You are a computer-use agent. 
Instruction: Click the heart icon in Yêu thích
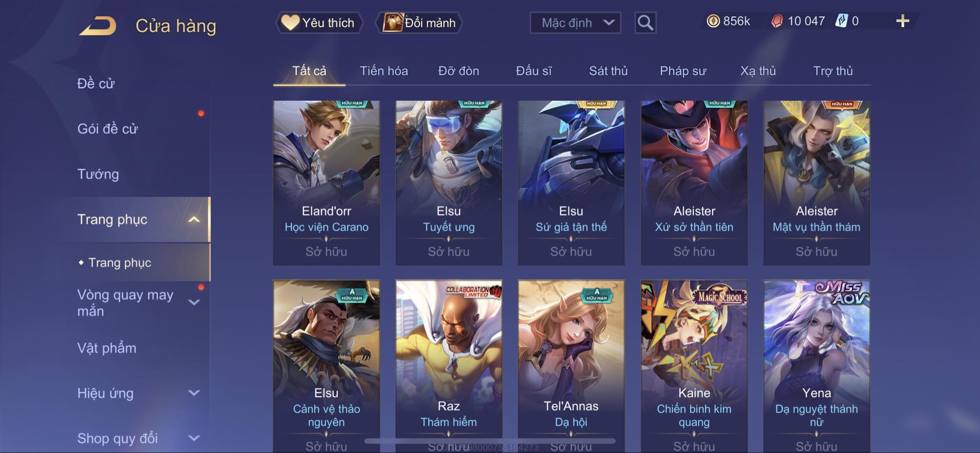click(290, 22)
